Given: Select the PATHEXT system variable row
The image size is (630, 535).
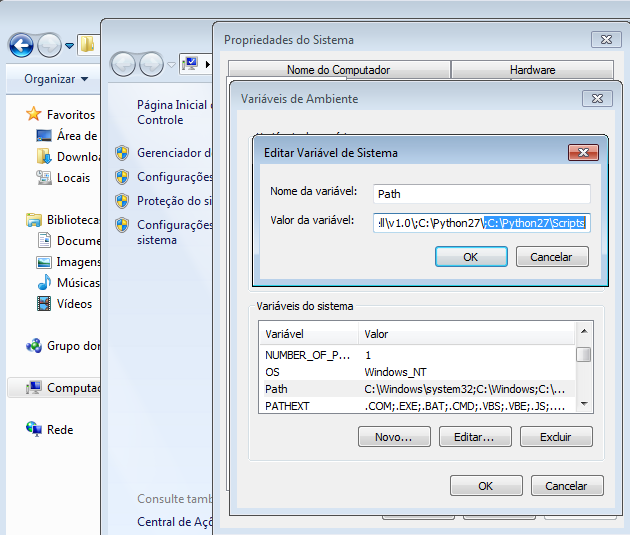Looking at the screenshot, I should [x=417, y=406].
